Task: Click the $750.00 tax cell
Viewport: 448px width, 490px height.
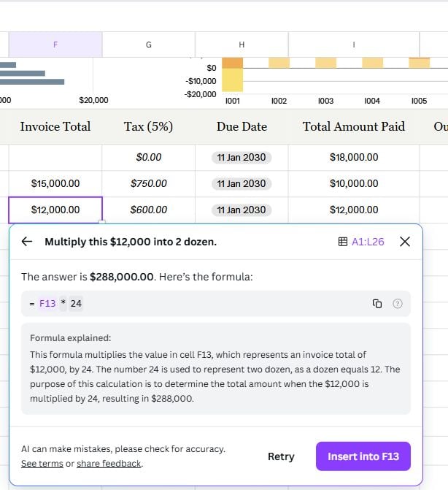Action: click(x=149, y=183)
